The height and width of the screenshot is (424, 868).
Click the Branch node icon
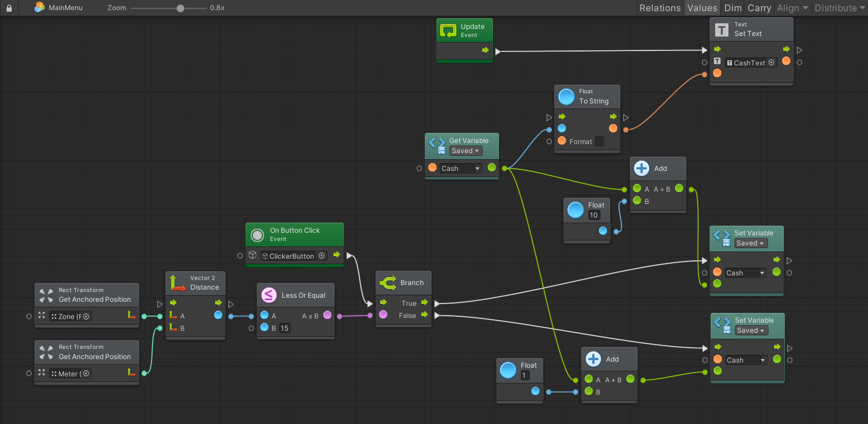[388, 282]
